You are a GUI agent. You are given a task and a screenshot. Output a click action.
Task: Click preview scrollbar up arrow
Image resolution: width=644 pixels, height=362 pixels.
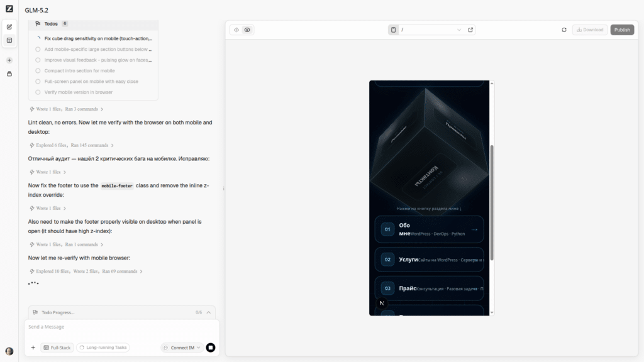pos(492,84)
